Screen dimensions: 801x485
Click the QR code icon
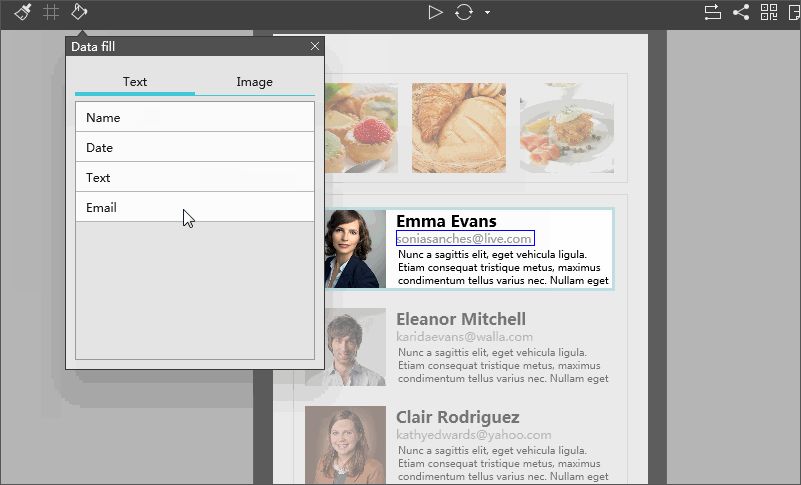[x=769, y=12]
